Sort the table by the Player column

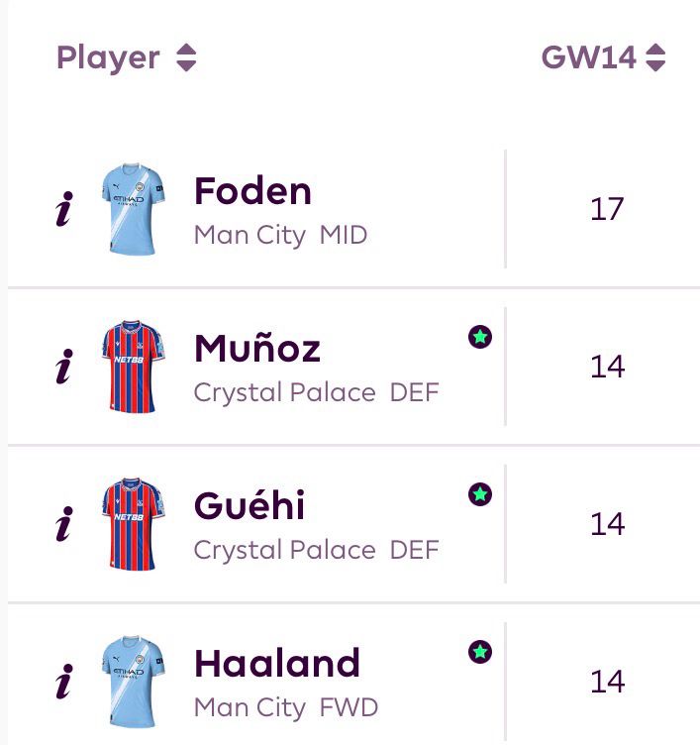click(108, 57)
